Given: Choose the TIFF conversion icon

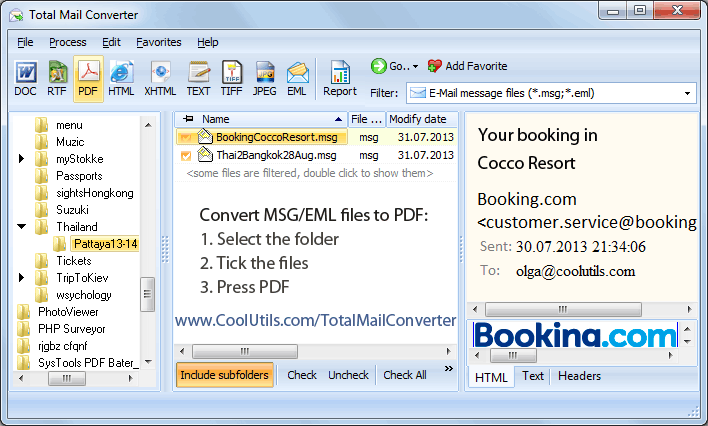Looking at the screenshot, I should point(232,72).
